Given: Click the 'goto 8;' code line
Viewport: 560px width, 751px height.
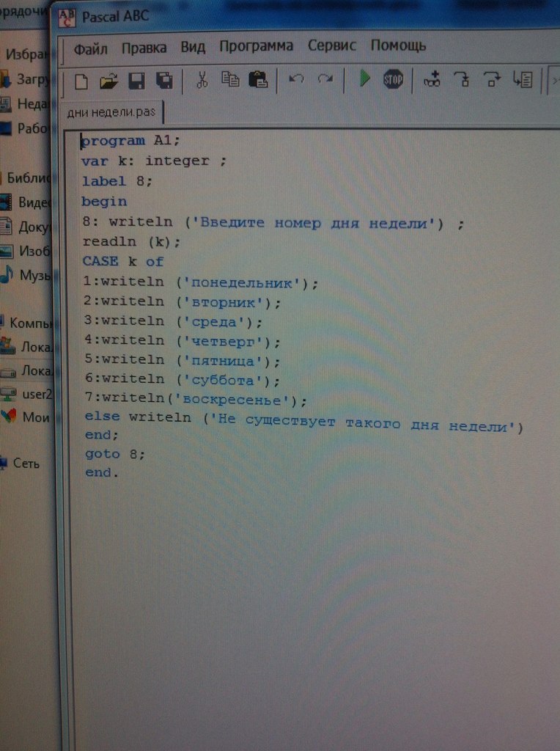Looking at the screenshot, I should tap(115, 453).
